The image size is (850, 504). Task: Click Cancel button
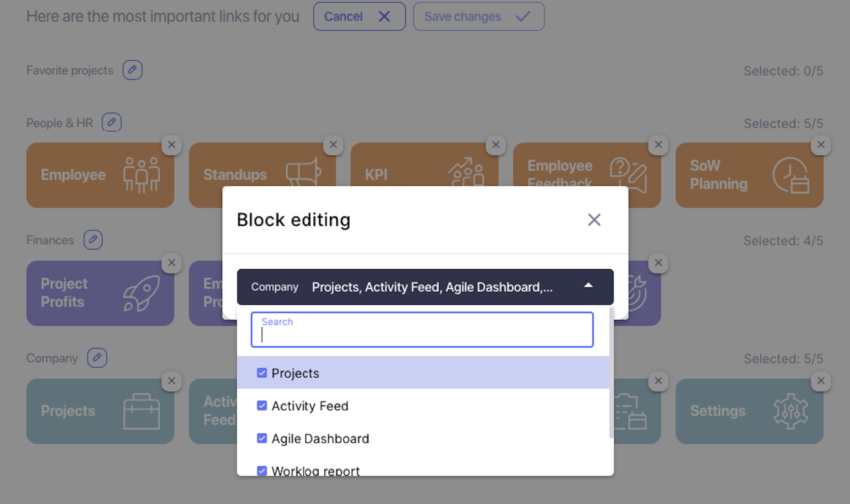tap(359, 16)
